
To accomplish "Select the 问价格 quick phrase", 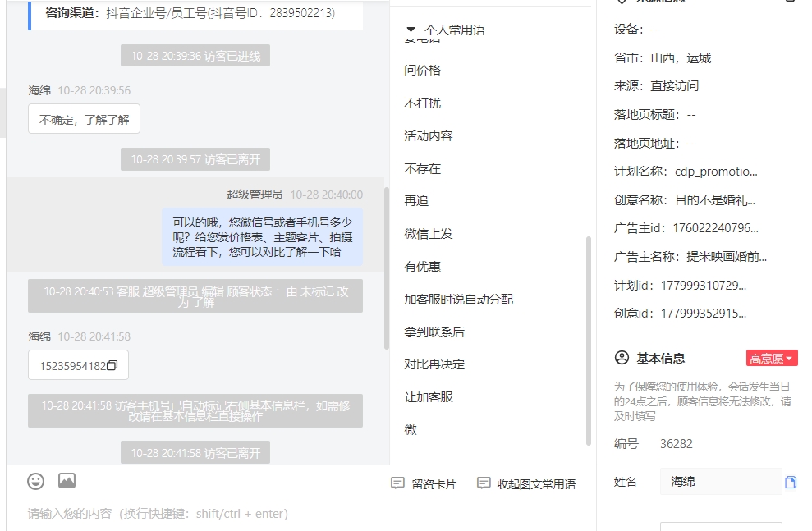I will click(x=423, y=71).
